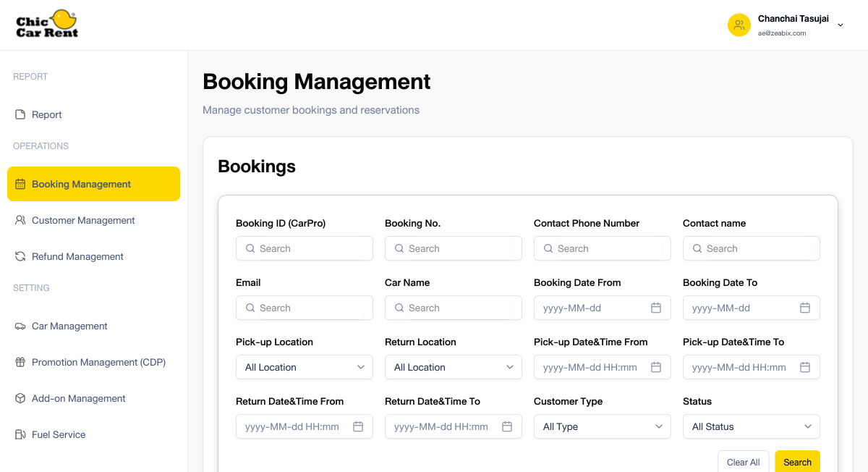Click the Return Date&Time From field

305,426
